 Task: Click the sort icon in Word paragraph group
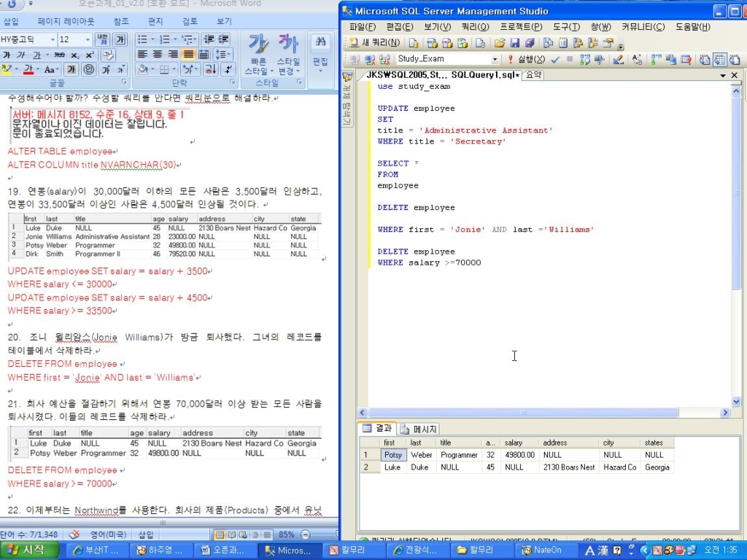click(x=209, y=69)
